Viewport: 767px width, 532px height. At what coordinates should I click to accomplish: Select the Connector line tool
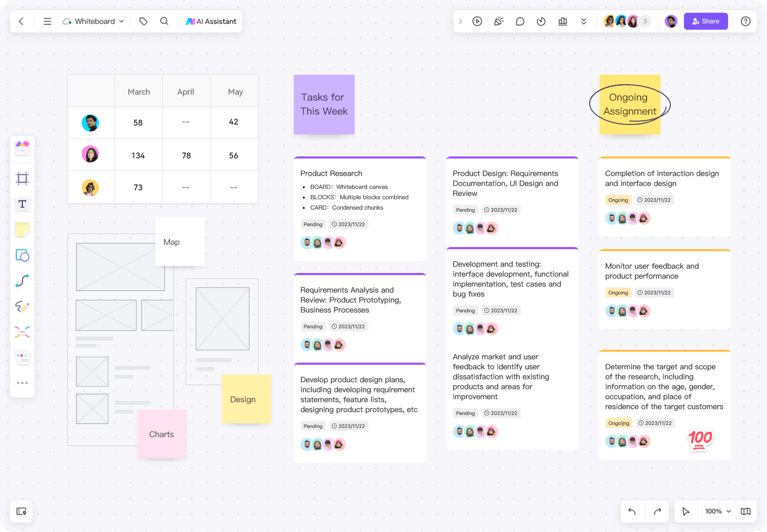(22, 281)
